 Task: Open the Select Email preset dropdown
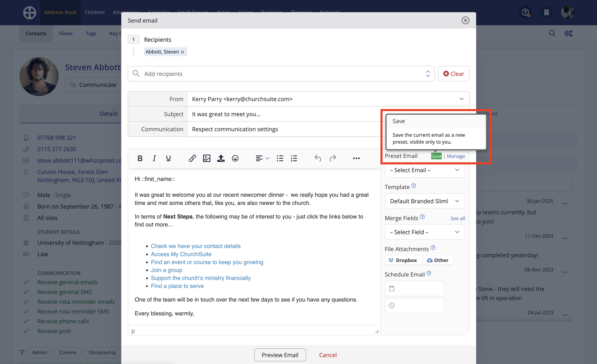pos(424,170)
